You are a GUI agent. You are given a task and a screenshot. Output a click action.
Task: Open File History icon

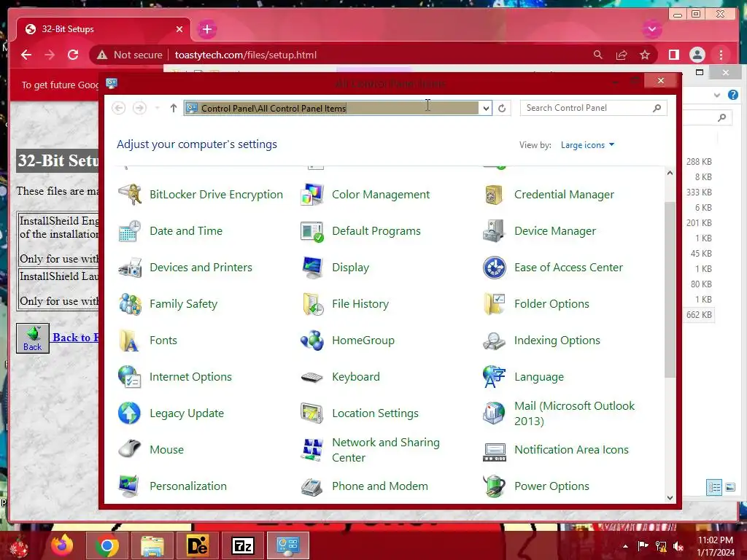312,304
